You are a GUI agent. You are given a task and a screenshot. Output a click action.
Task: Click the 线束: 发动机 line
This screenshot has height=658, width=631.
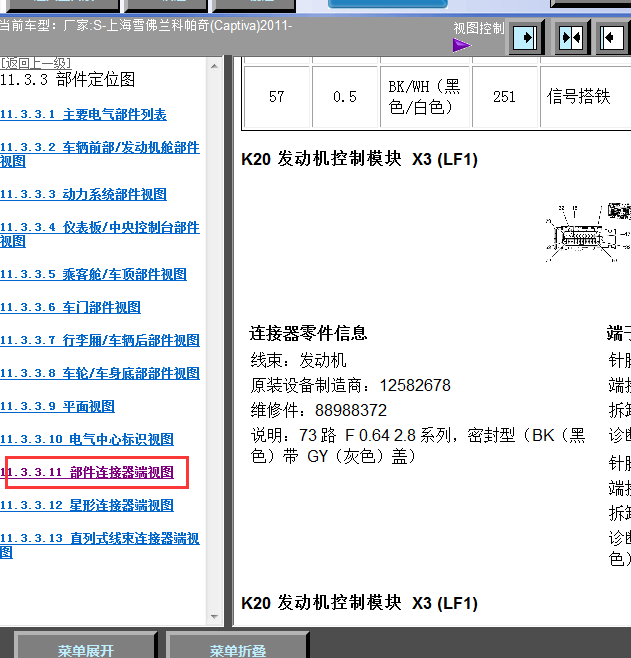click(299, 360)
